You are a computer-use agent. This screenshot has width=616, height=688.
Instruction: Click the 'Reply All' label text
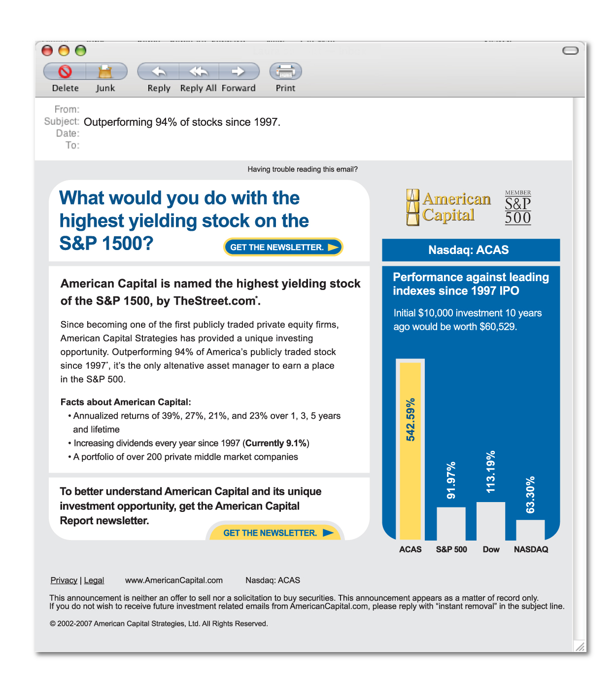pyautogui.click(x=198, y=88)
